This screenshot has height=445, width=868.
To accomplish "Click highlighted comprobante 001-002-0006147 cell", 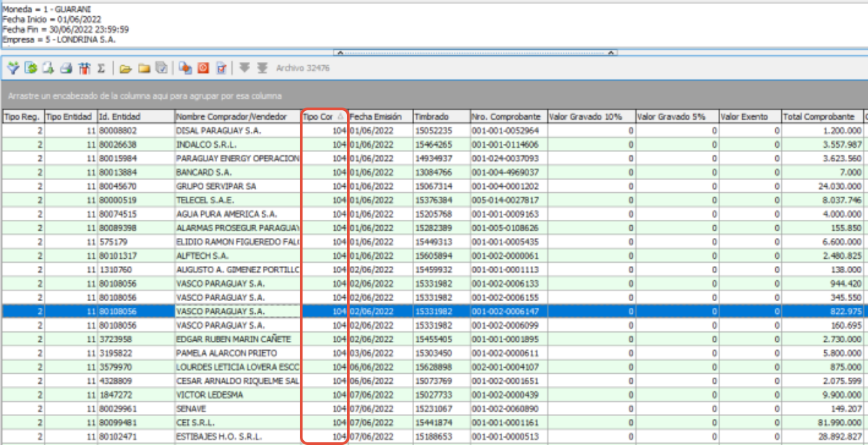I will point(508,311).
